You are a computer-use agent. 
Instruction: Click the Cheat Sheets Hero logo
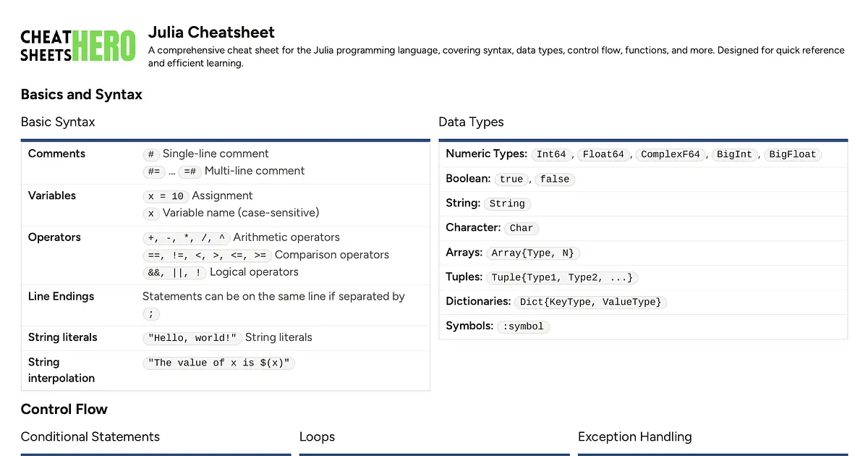click(x=78, y=46)
